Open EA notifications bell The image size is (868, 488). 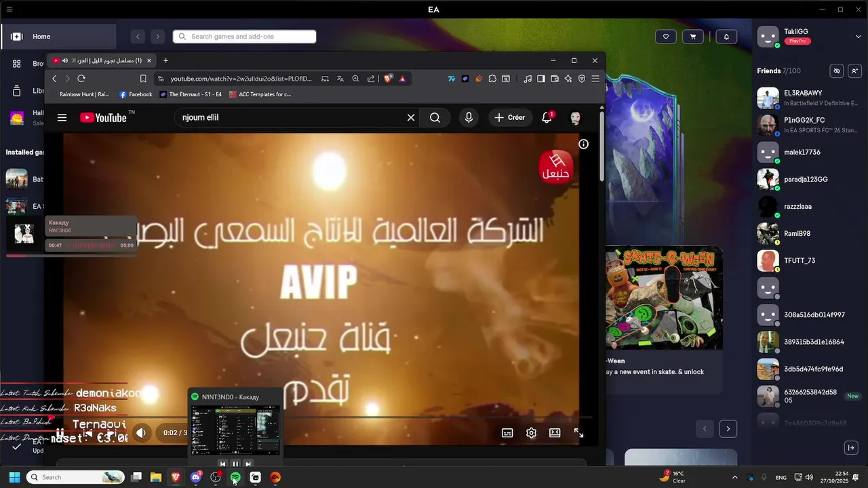726,37
